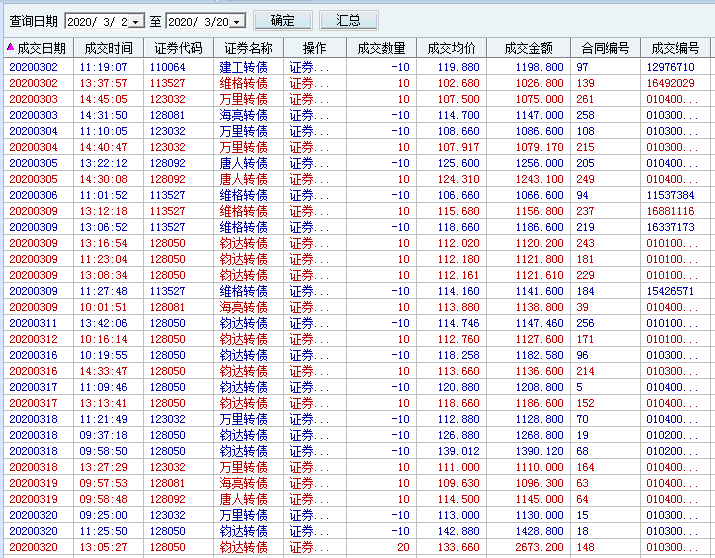Click 唐人转债 in the 13:22:12 row
Screen dimensions: 715x558
point(243,163)
